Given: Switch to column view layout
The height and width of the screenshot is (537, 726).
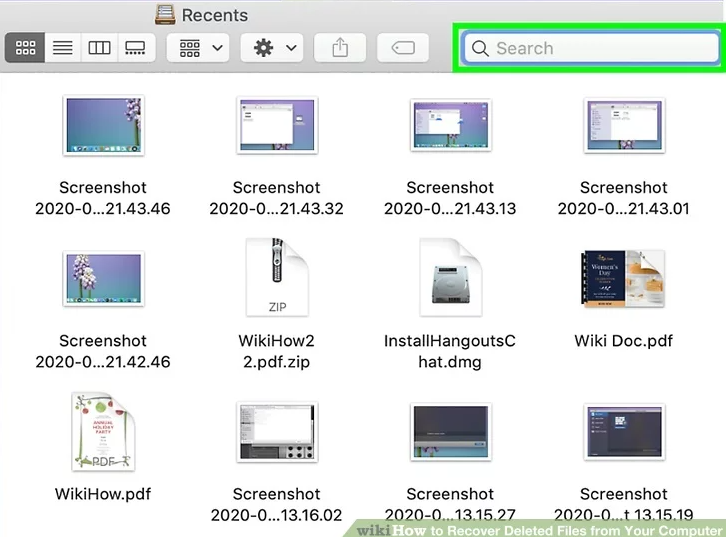Looking at the screenshot, I should 99,48.
